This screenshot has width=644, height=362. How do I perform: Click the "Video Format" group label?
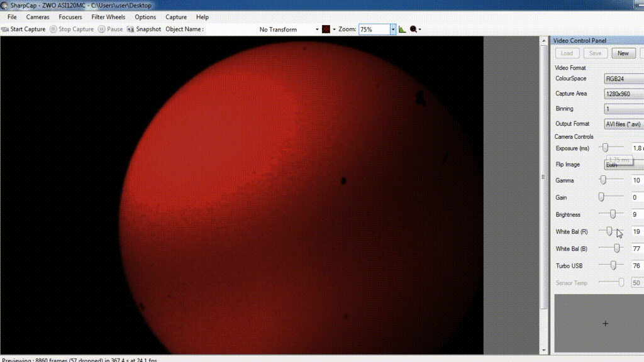(570, 68)
